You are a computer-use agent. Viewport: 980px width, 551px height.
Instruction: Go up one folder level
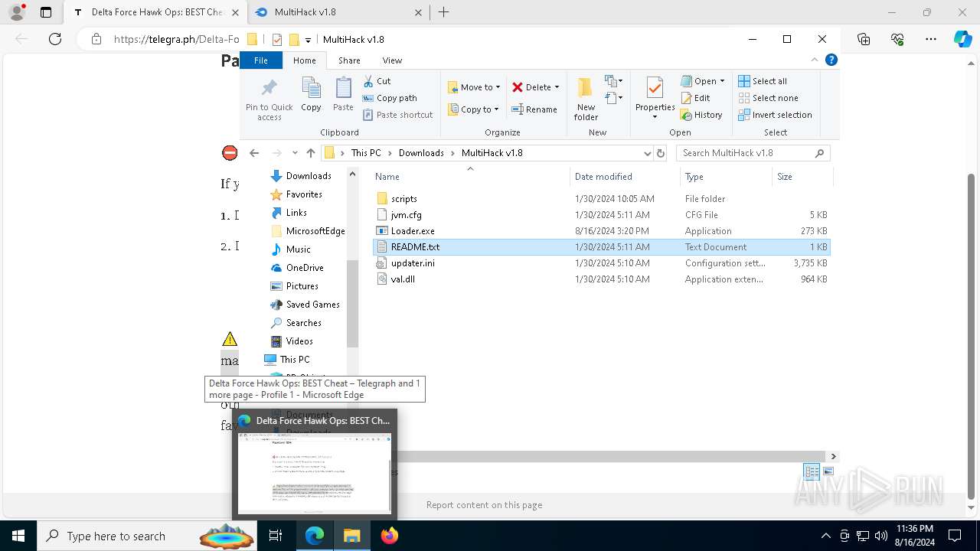click(x=310, y=153)
